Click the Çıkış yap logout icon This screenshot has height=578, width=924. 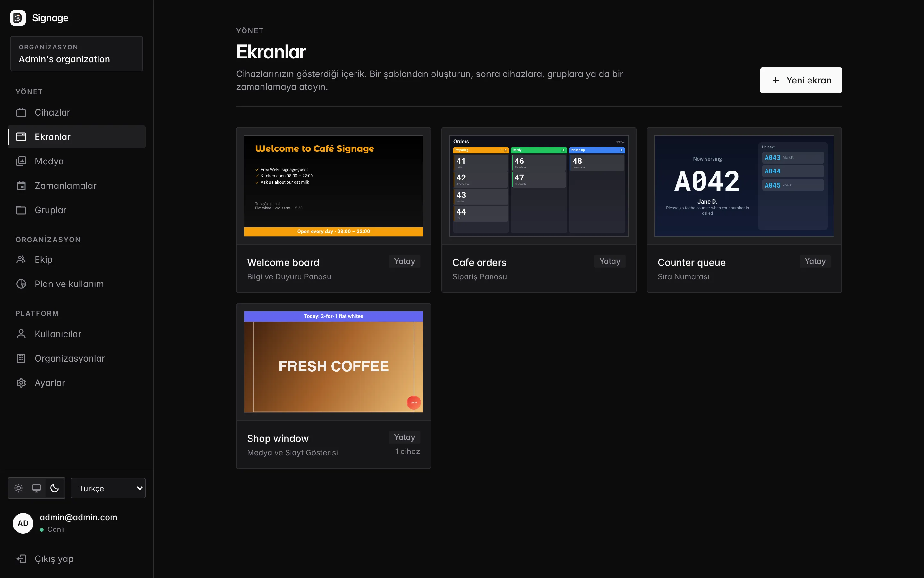pyautogui.click(x=21, y=559)
